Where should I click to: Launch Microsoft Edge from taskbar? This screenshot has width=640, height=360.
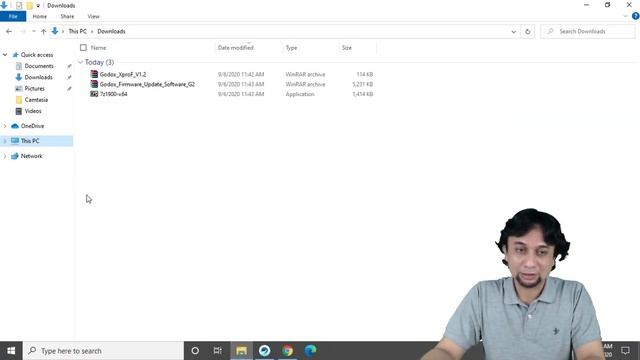pyautogui.click(x=310, y=351)
